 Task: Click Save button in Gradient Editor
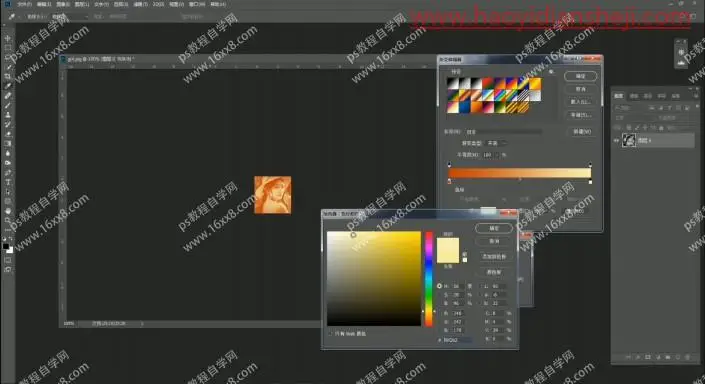tap(580, 115)
